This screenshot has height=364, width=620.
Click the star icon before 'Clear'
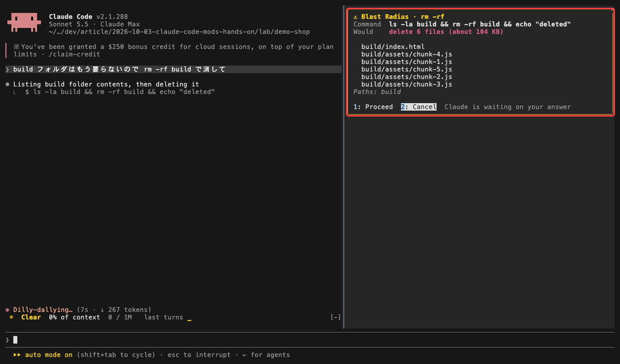click(x=11, y=317)
